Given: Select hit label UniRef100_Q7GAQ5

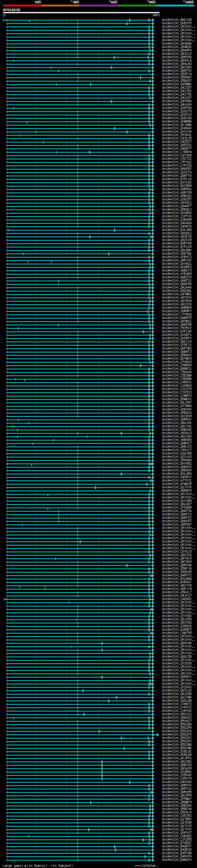Looking at the screenshot, I should pos(177,508).
